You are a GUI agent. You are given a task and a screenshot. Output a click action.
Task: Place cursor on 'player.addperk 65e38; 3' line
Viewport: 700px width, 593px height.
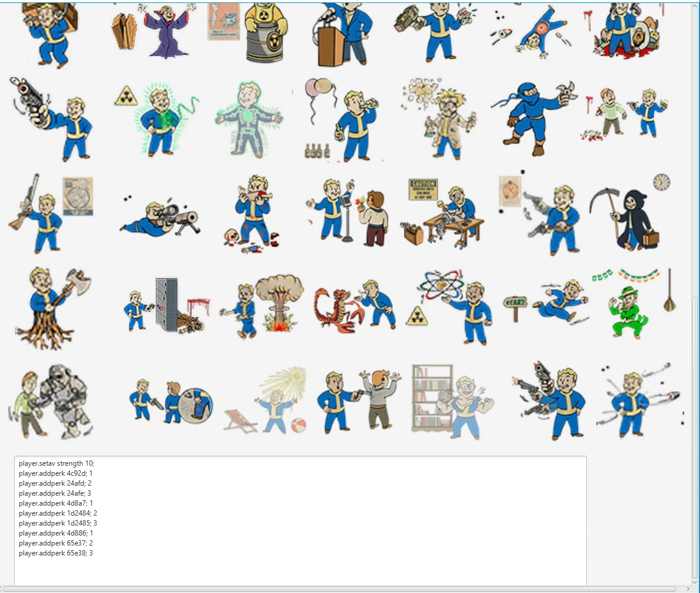(x=56, y=553)
